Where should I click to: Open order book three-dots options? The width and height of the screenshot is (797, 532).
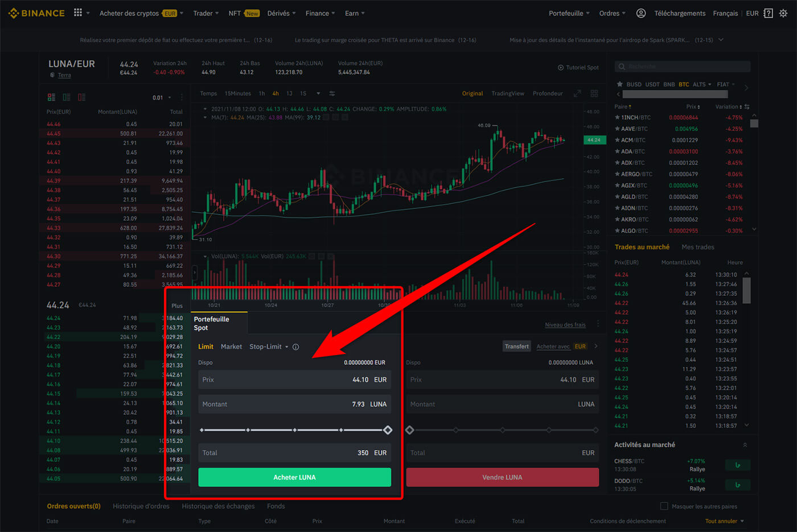pyautogui.click(x=182, y=97)
